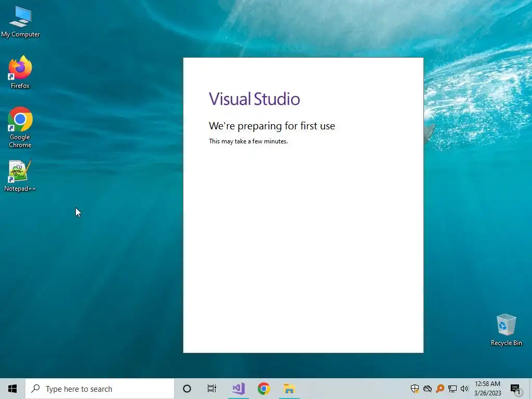Image resolution: width=532 pixels, height=399 pixels.
Task: Open File Explorer from the taskbar
Action: click(x=289, y=389)
